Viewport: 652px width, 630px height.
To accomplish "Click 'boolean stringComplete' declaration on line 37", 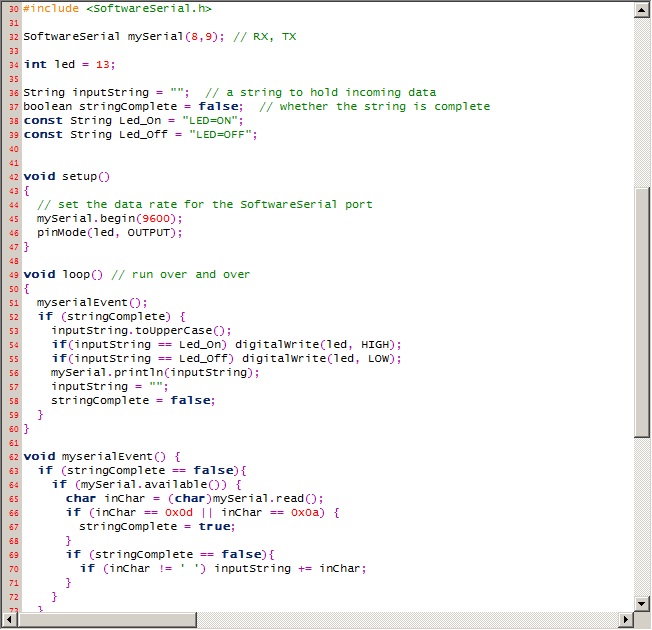I will pos(133,106).
